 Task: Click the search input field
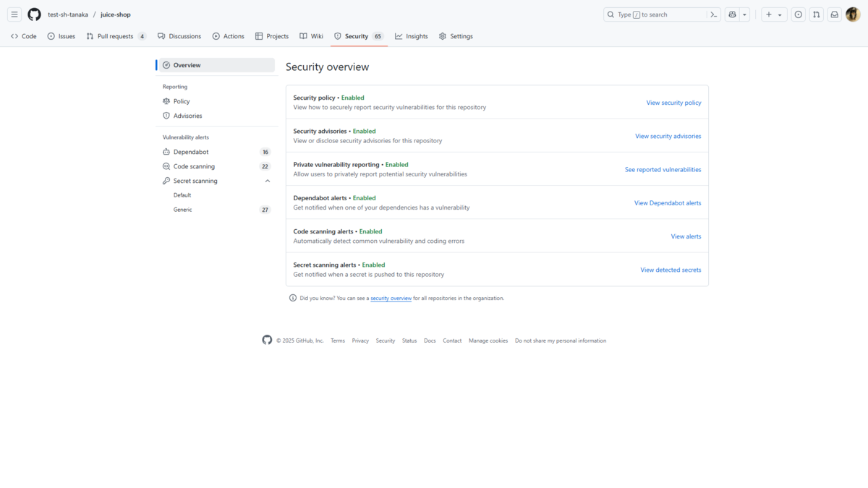point(655,14)
